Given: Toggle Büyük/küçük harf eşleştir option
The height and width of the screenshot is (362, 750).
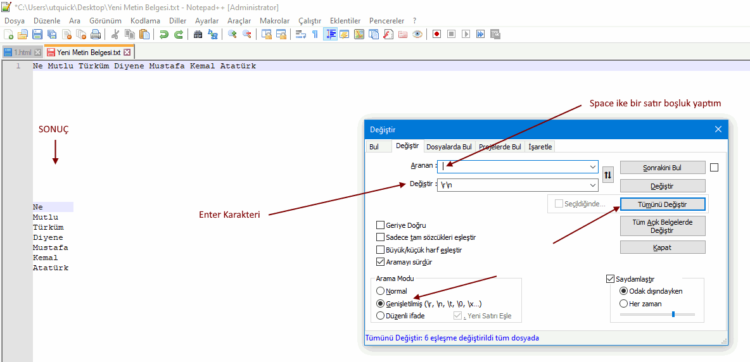Looking at the screenshot, I should [x=380, y=250].
